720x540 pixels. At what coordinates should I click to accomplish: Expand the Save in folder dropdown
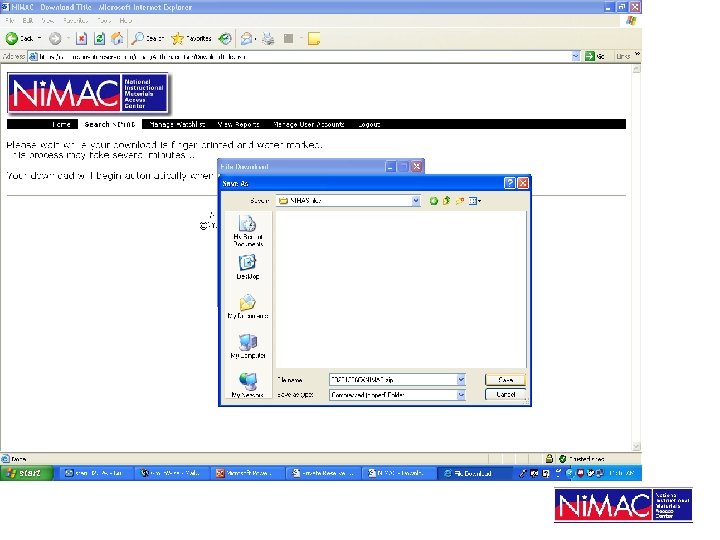pos(416,201)
